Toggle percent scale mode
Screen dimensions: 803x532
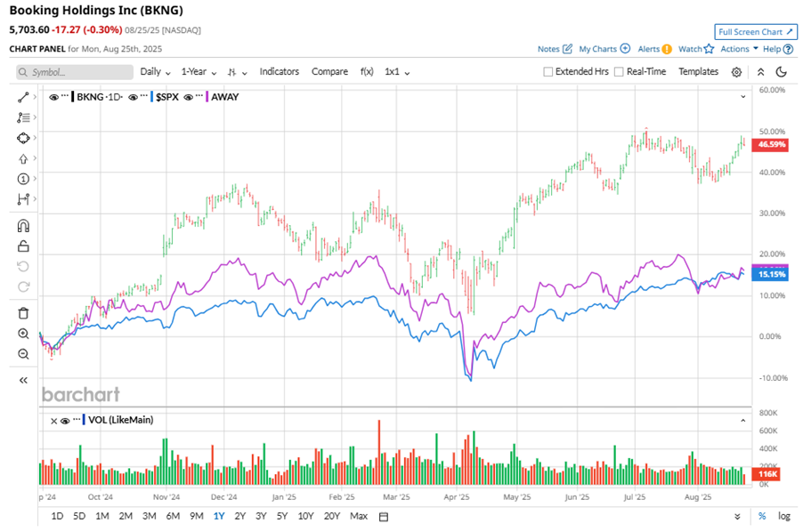tap(762, 516)
